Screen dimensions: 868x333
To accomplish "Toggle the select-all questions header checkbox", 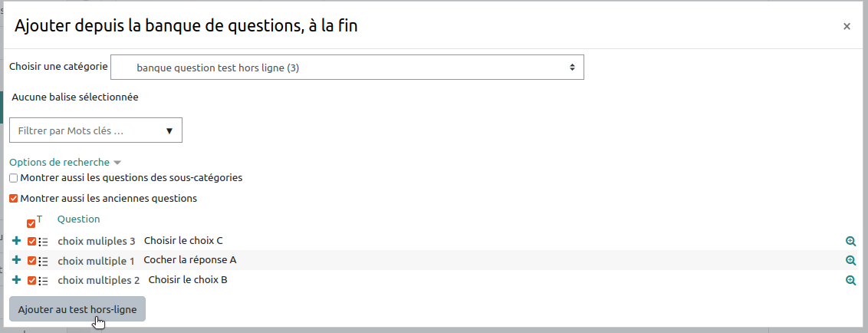I will point(31,223).
